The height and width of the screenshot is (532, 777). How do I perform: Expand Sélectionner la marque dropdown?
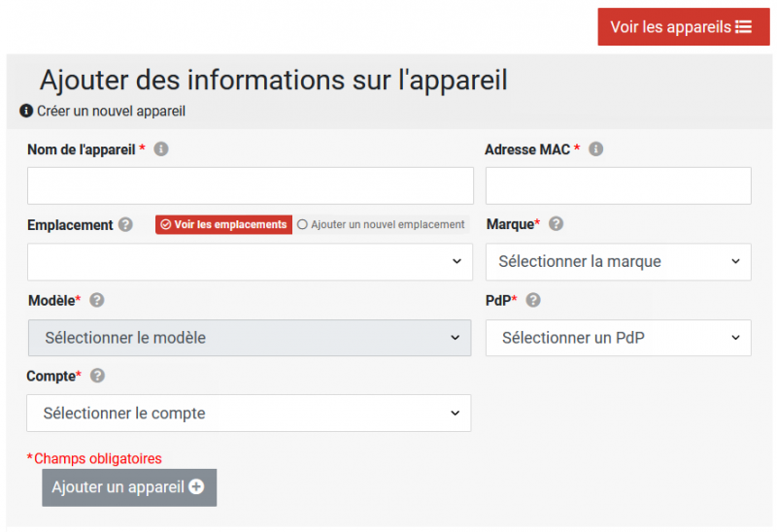(619, 262)
